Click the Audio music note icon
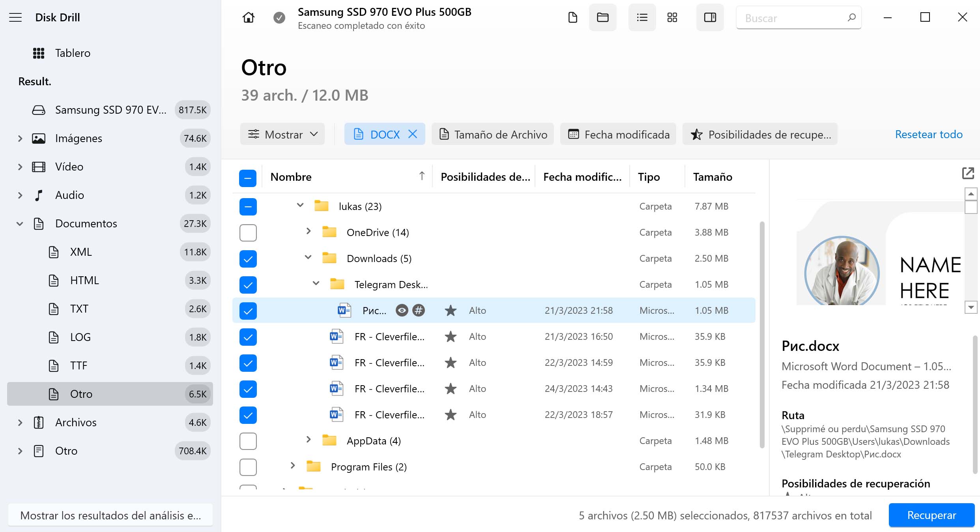The height and width of the screenshot is (532, 980). click(38, 195)
